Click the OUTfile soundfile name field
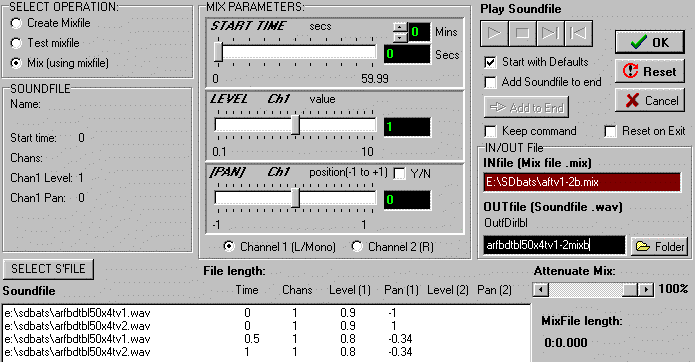695x362 pixels. coord(554,245)
